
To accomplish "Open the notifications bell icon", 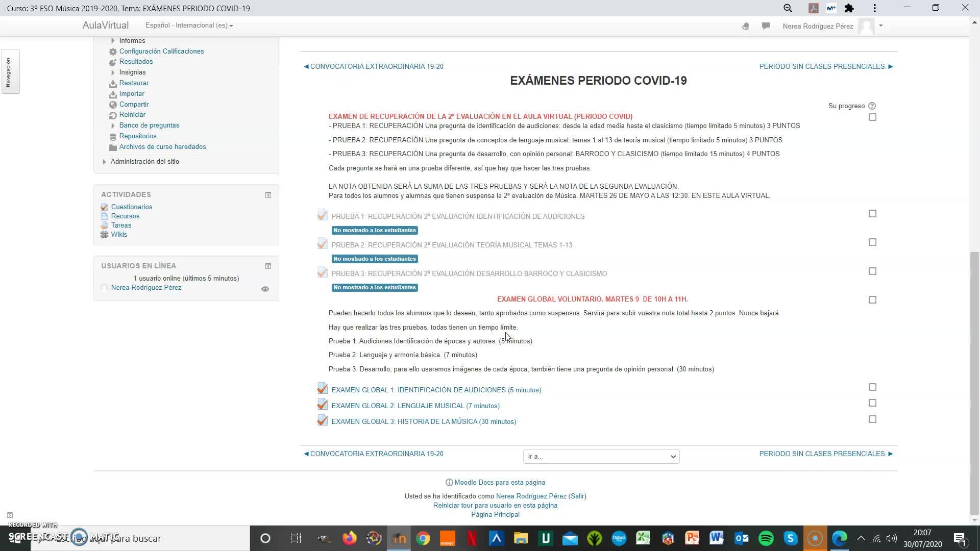I will pyautogui.click(x=745, y=26).
